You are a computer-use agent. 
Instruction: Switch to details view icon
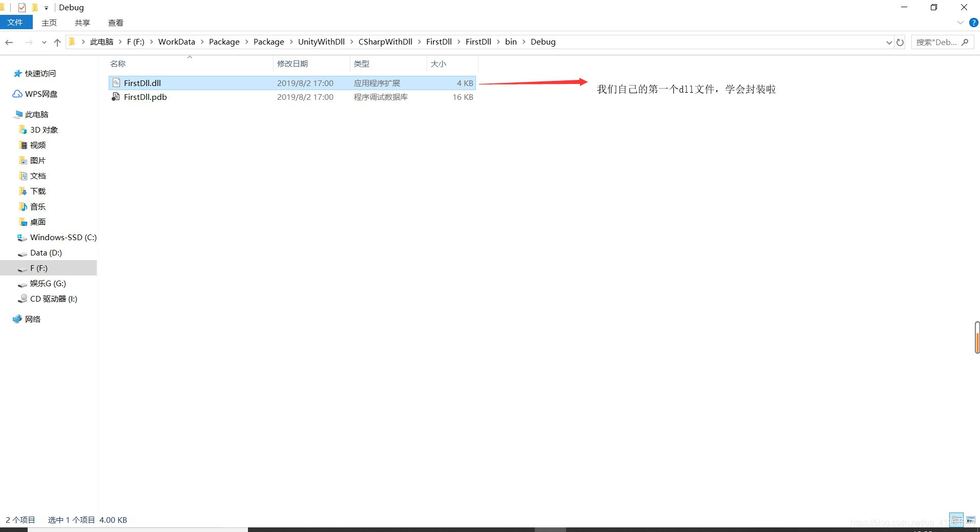coord(956,520)
